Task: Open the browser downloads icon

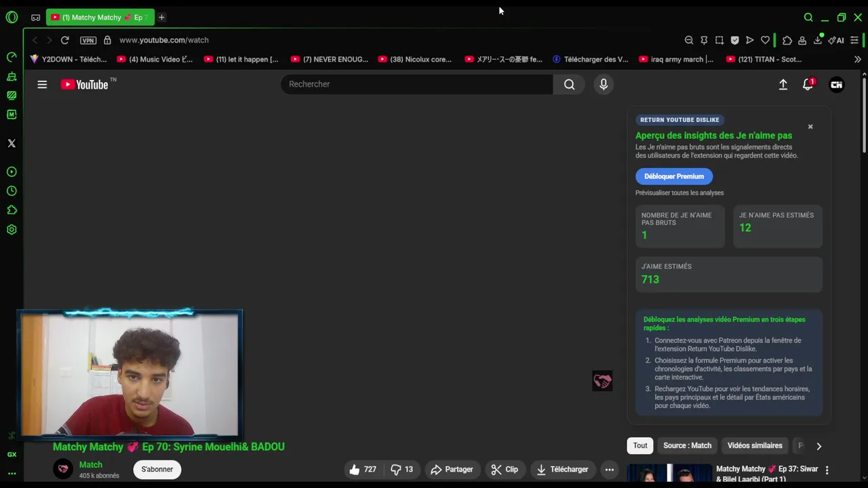Action: tap(818, 40)
